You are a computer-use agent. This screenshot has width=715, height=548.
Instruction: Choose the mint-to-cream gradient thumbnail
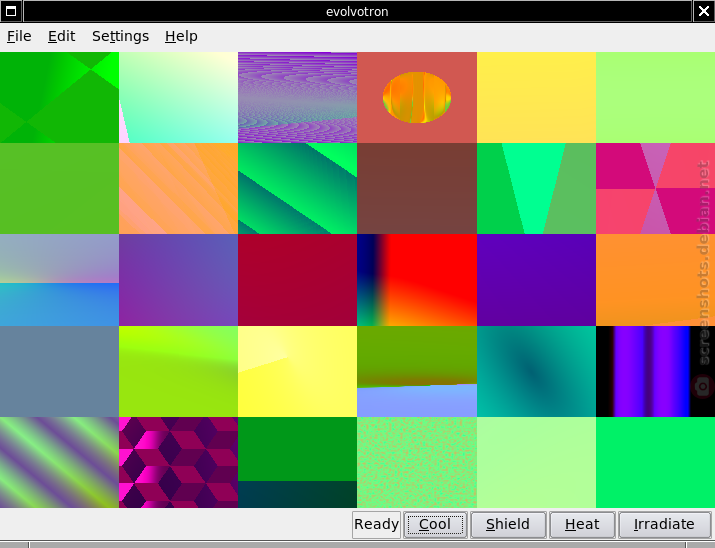point(178,97)
